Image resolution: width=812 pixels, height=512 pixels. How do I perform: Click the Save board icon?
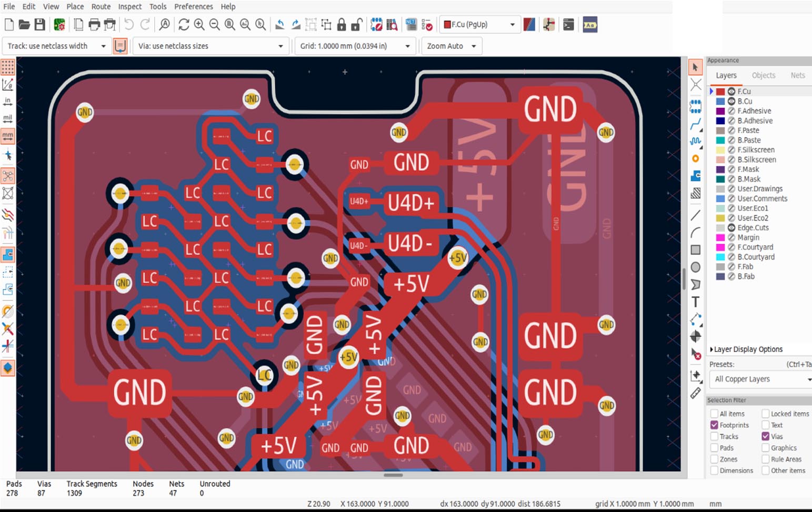pos(40,25)
